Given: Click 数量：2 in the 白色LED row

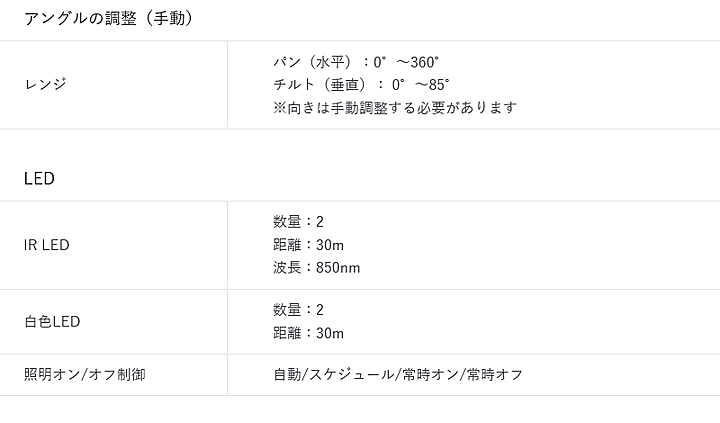Looking at the screenshot, I should tap(298, 310).
